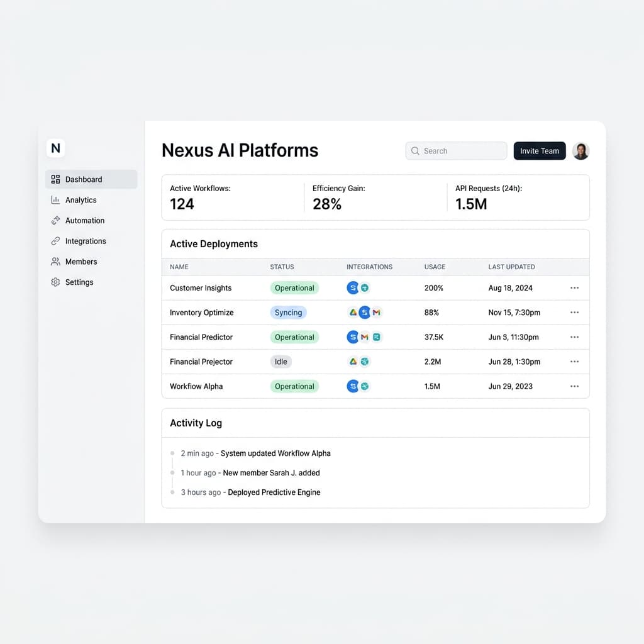Click blue S icon in Financial Predictor row

coord(353,337)
